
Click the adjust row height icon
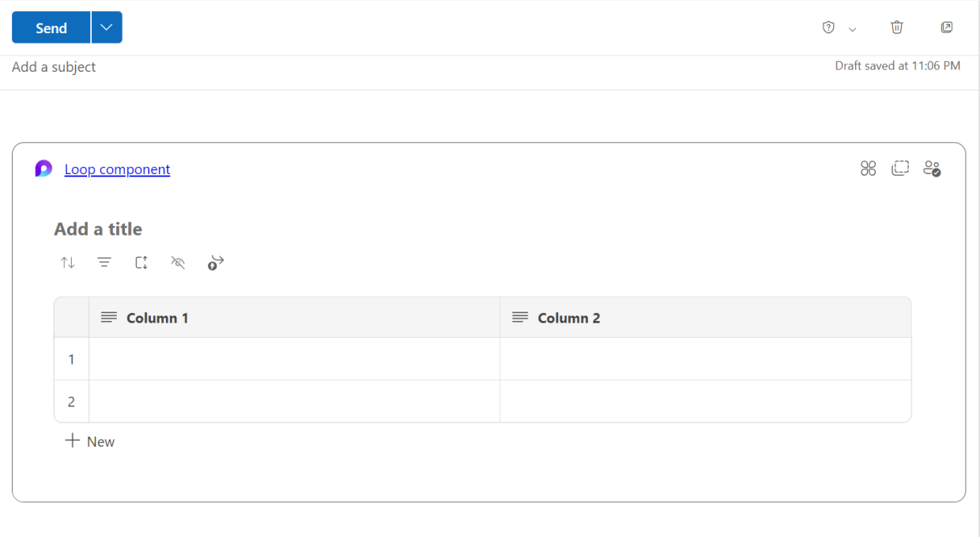tap(141, 262)
